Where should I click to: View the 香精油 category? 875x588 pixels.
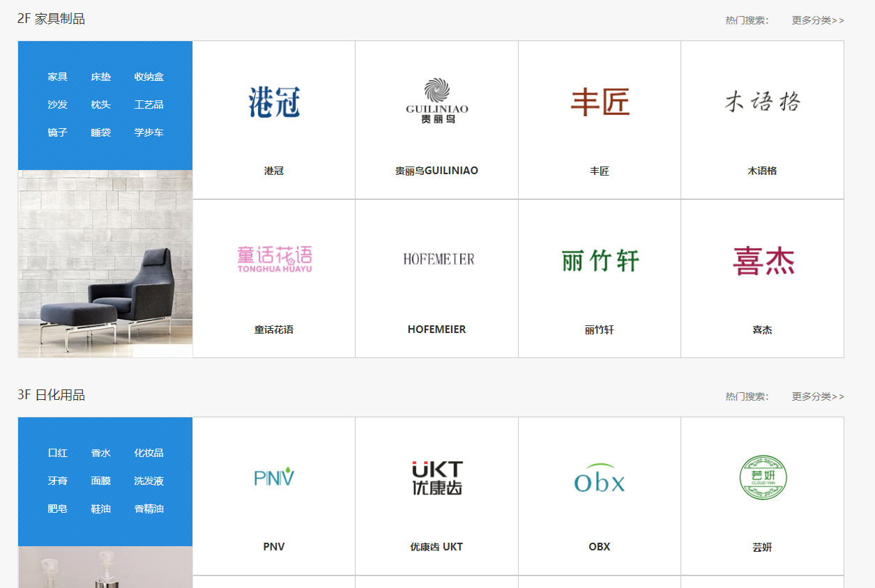[149, 509]
